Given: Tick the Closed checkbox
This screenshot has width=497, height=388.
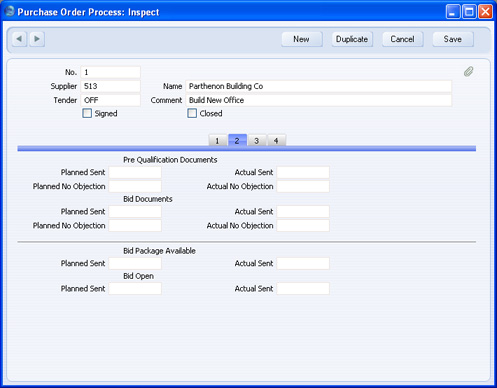Looking at the screenshot, I should click(192, 113).
